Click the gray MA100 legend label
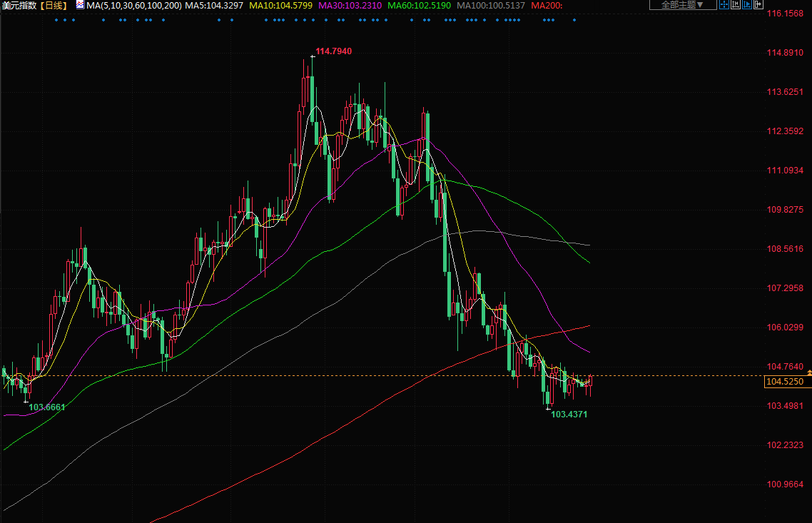The height and width of the screenshot is (523, 812). tap(491, 6)
